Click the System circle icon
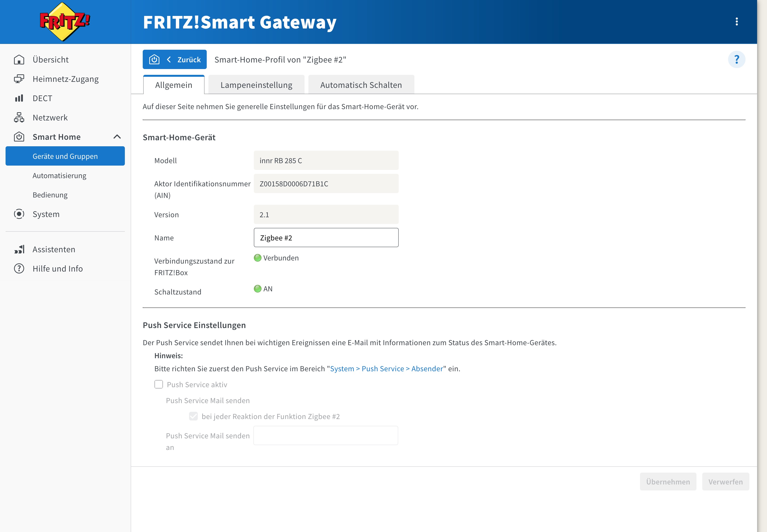The height and width of the screenshot is (532, 767). coord(19,214)
